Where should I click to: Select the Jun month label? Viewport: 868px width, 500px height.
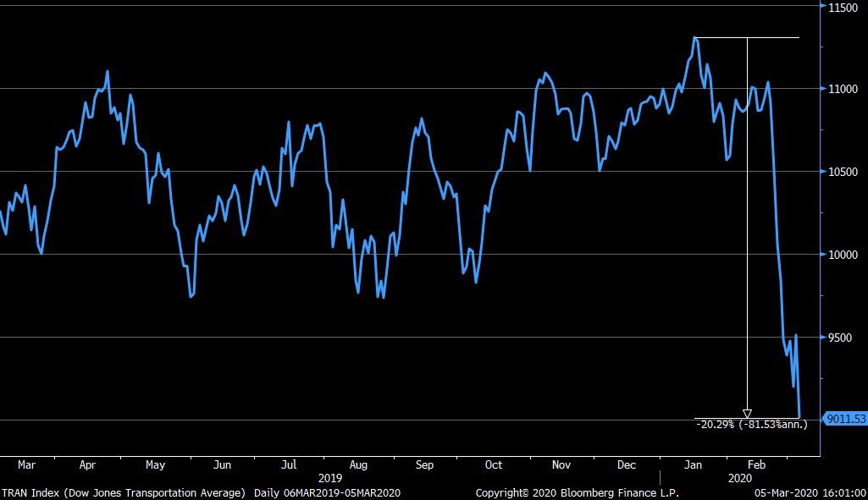(222, 465)
